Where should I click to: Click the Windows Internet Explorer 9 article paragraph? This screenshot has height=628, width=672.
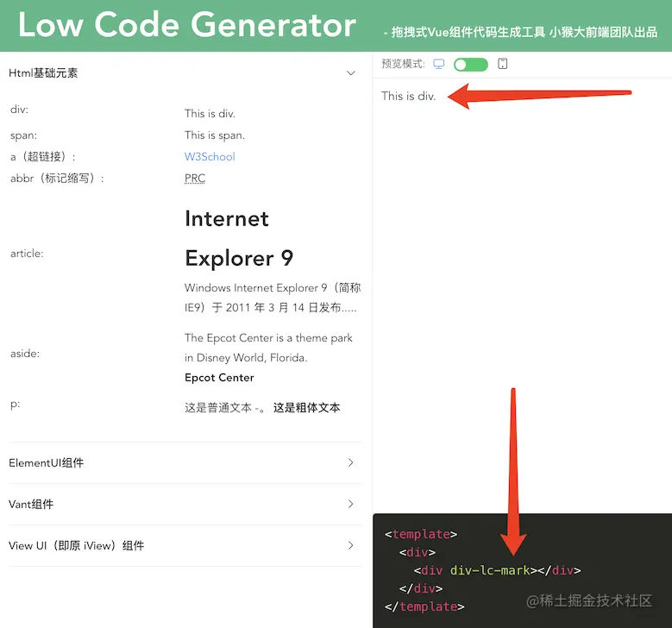point(273,298)
